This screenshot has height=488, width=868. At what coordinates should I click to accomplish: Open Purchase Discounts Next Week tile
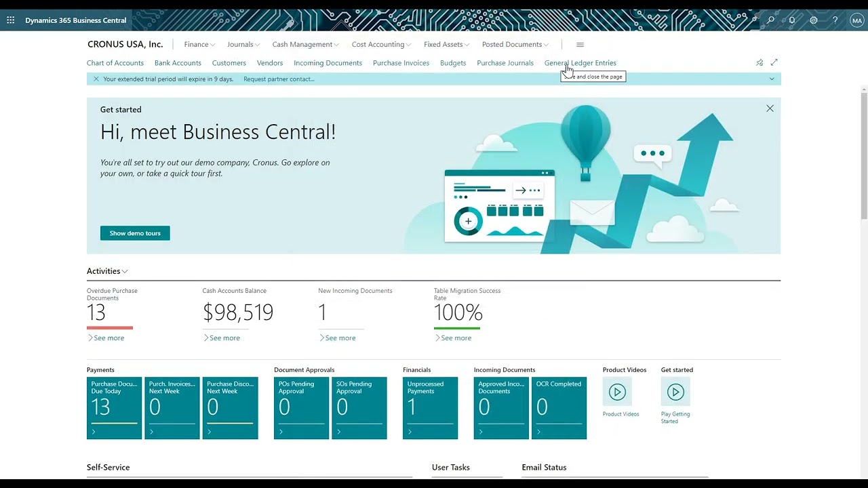click(231, 408)
